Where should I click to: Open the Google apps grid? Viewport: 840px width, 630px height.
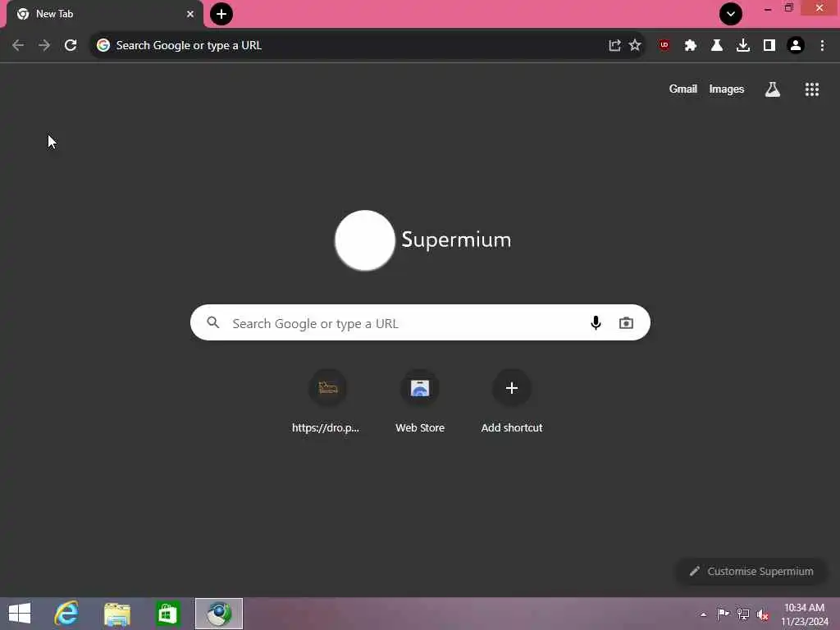pos(811,89)
